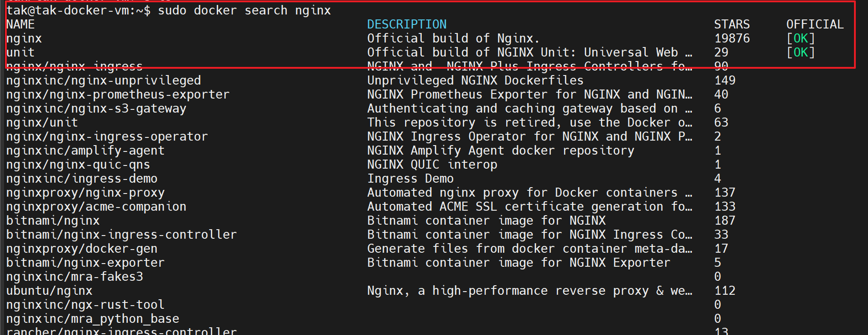
Task: Click 'Bitnami container image for NGINX' description
Action: pyautogui.click(x=486, y=221)
